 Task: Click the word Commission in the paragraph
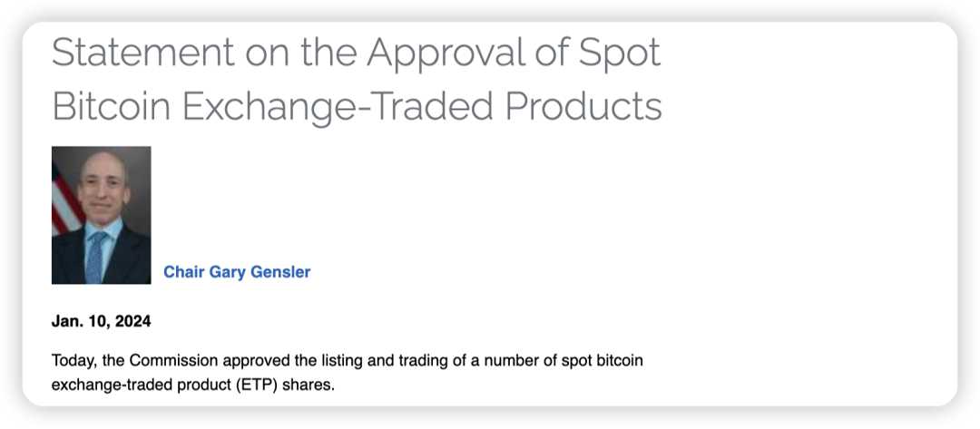pyautogui.click(x=174, y=361)
